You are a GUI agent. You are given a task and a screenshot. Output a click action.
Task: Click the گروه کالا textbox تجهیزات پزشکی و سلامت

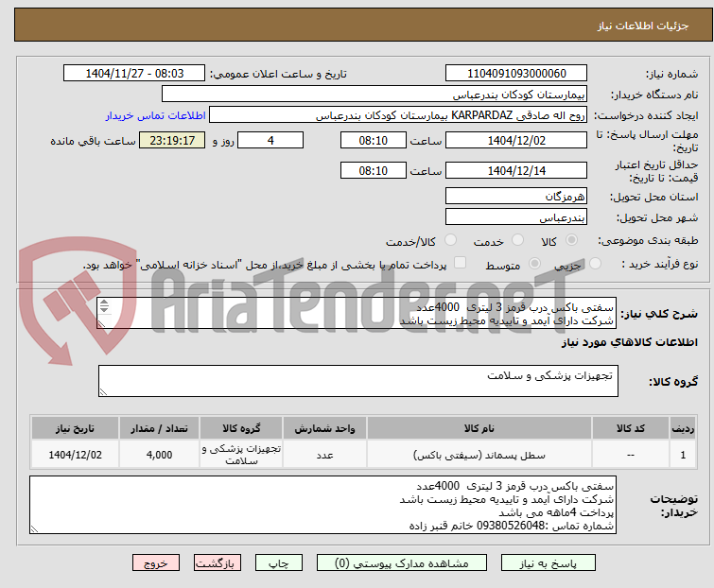tap(358, 381)
